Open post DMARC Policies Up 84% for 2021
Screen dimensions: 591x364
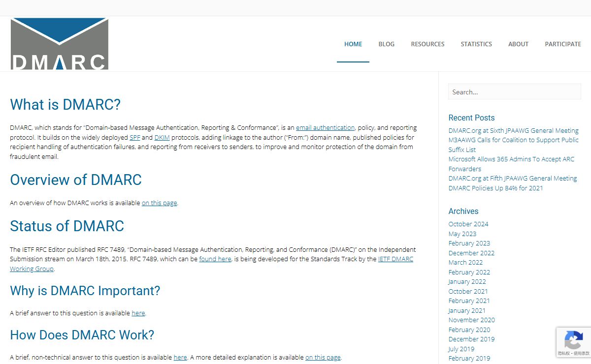click(495, 188)
